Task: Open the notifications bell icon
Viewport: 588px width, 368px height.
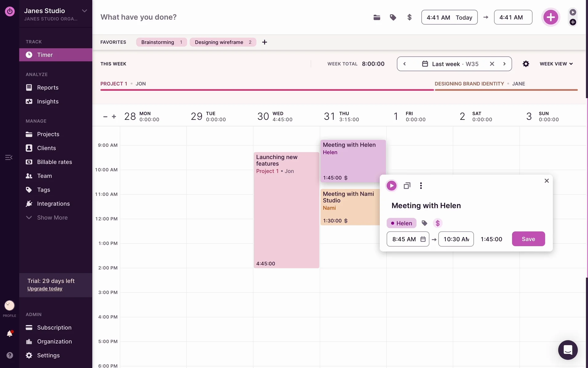Action: pyautogui.click(x=9, y=334)
